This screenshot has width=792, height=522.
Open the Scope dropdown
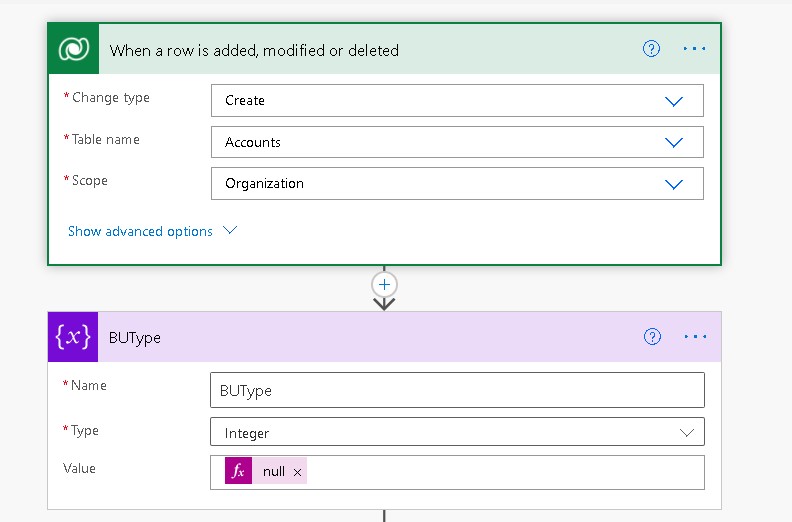673,184
